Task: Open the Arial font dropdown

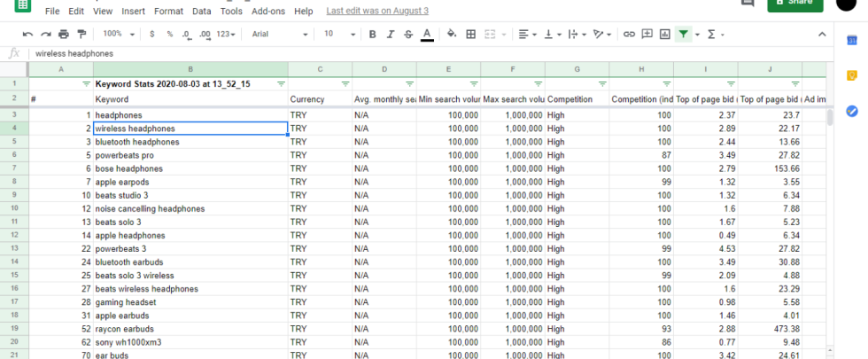Action: 280,35
